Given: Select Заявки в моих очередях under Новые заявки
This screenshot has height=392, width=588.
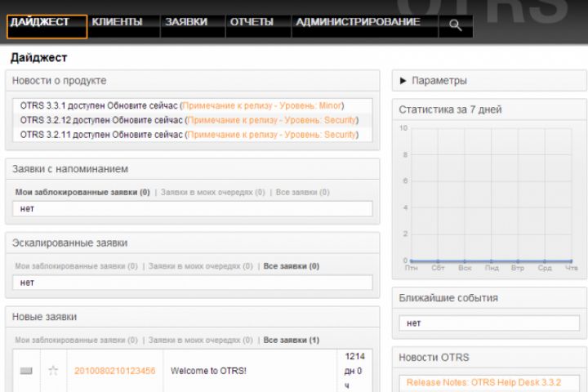Looking at the screenshot, I should click(201, 341).
